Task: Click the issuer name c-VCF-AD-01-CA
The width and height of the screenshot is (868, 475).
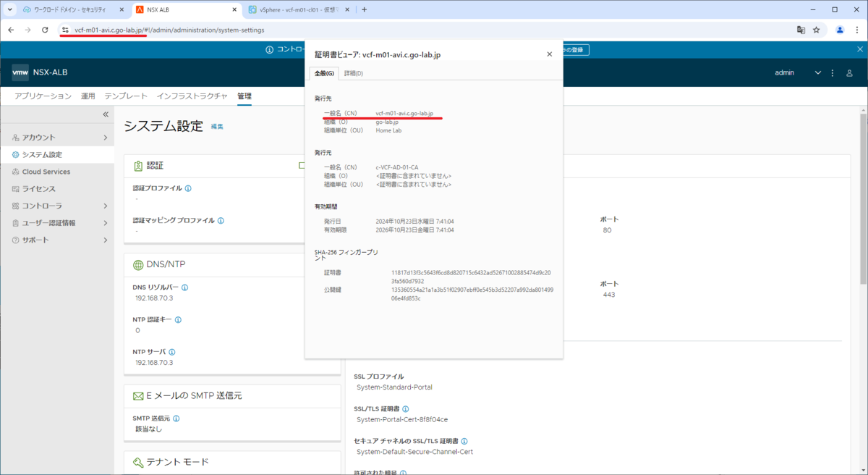Action: point(397,167)
